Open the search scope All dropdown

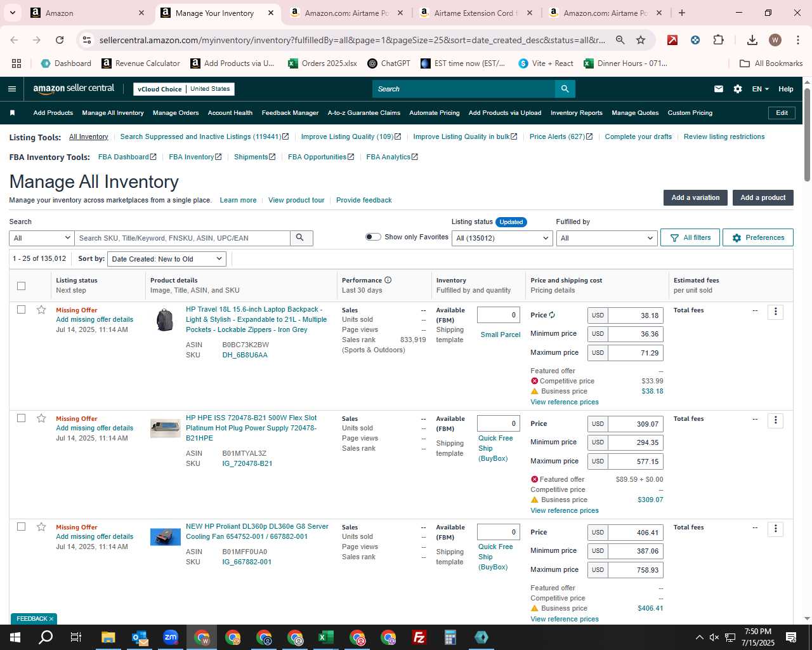(x=42, y=238)
